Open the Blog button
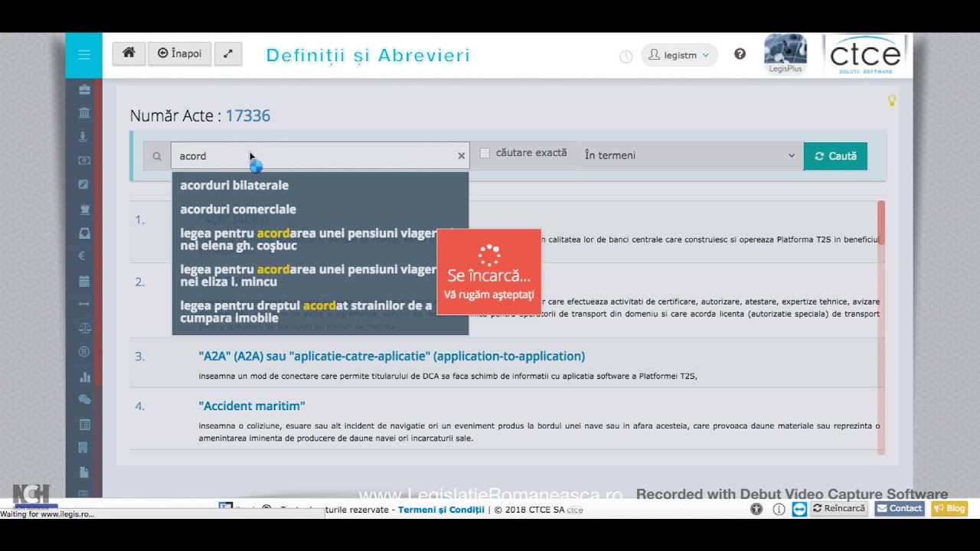This screenshot has height=551, width=980. (x=949, y=508)
